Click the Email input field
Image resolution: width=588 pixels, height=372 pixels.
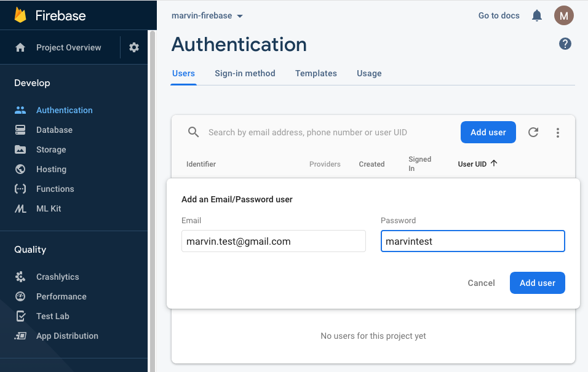pos(273,241)
